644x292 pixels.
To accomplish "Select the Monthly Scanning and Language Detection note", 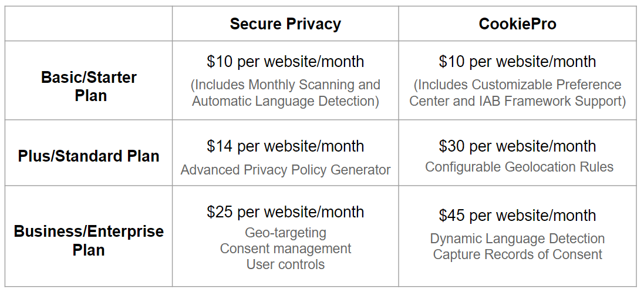I will pos(285,93).
